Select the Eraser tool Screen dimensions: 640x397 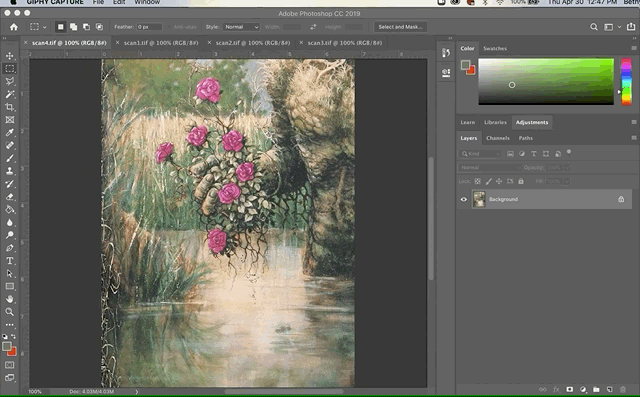(9, 197)
